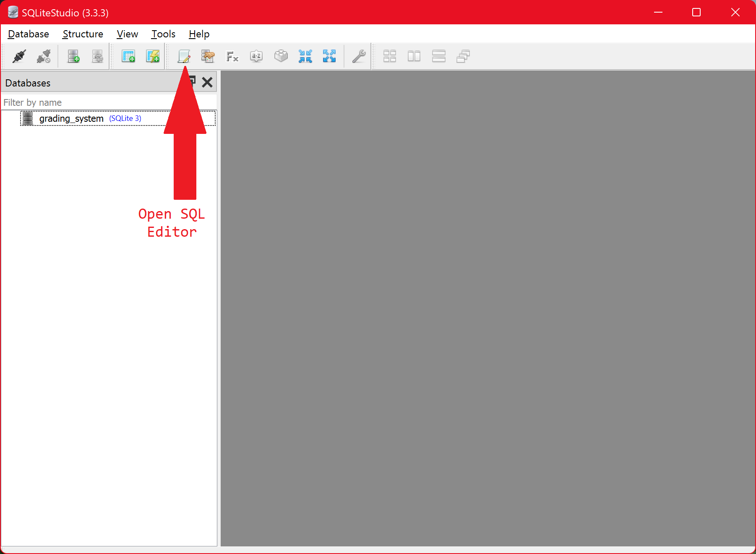Open the Structure menu
Image resolution: width=756 pixels, height=554 pixels.
[83, 34]
